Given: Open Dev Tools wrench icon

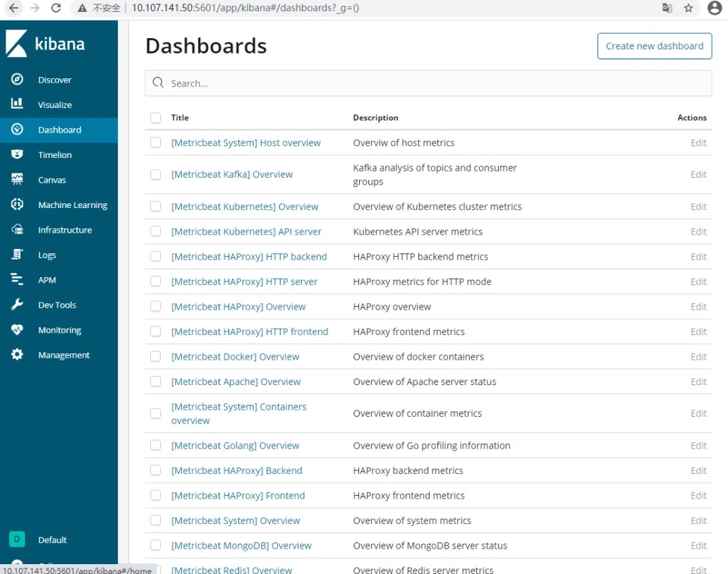Looking at the screenshot, I should [18, 305].
